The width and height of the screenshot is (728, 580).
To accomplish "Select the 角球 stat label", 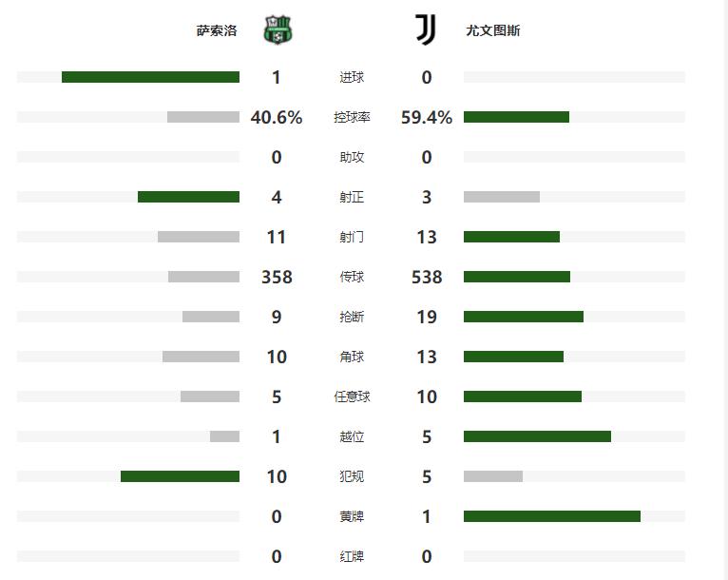I will pyautogui.click(x=352, y=358).
